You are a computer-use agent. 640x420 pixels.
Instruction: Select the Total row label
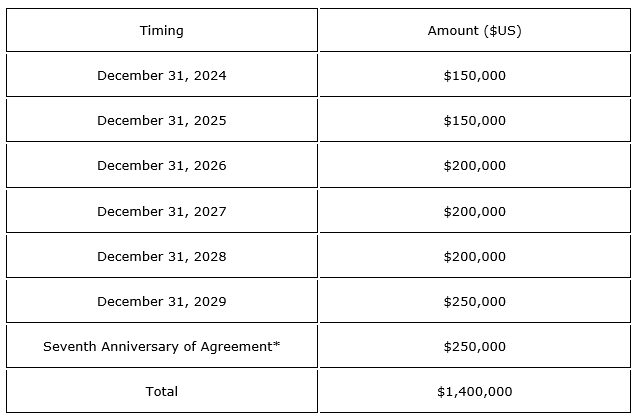(162, 391)
